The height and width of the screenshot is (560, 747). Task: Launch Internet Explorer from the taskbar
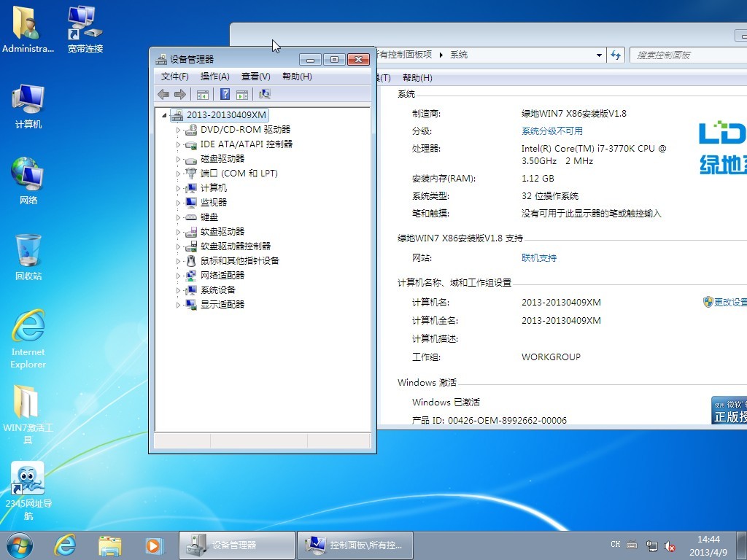tap(64, 545)
